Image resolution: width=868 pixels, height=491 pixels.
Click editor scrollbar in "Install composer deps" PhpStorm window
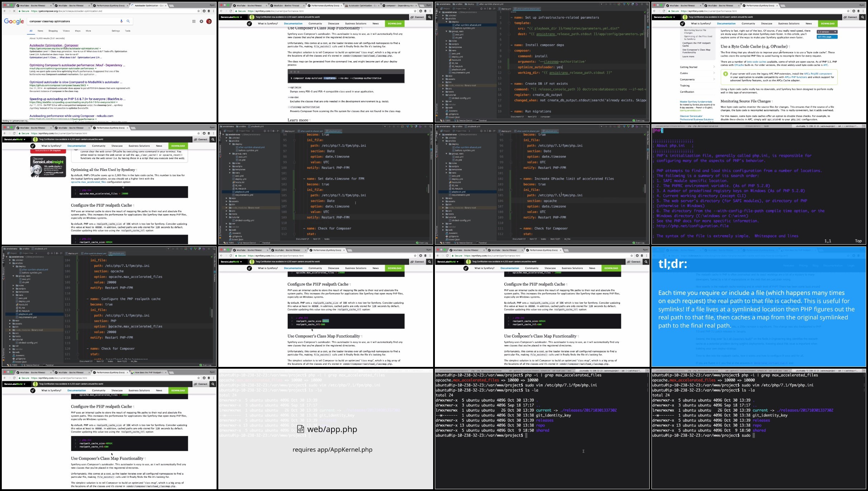coord(645,32)
